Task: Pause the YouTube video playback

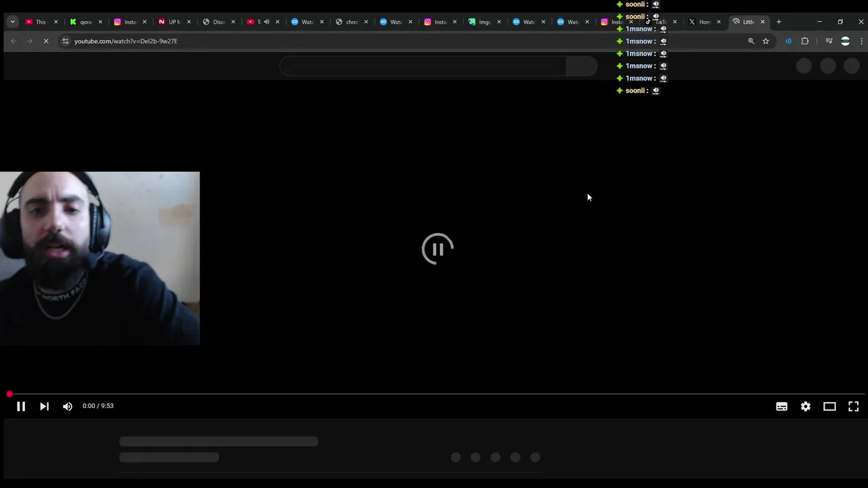Action: 21,406
